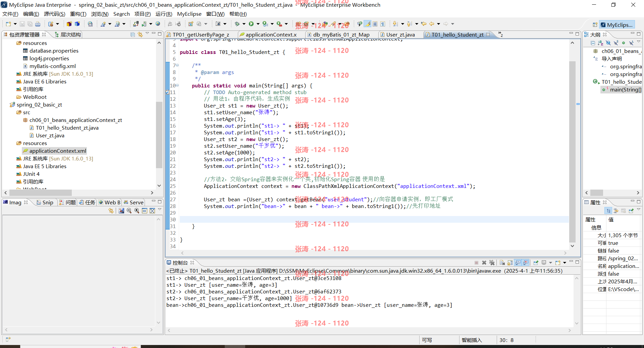The height and width of the screenshot is (348, 644).
Task: Click Package Explorer horizontal scrollbar thumb
Action: click(x=41, y=193)
